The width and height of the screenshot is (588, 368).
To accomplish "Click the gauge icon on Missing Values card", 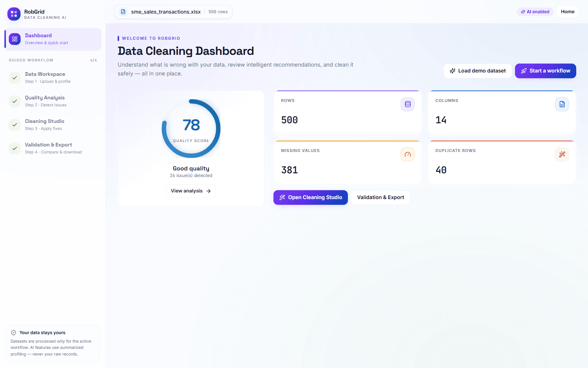I will click(408, 154).
